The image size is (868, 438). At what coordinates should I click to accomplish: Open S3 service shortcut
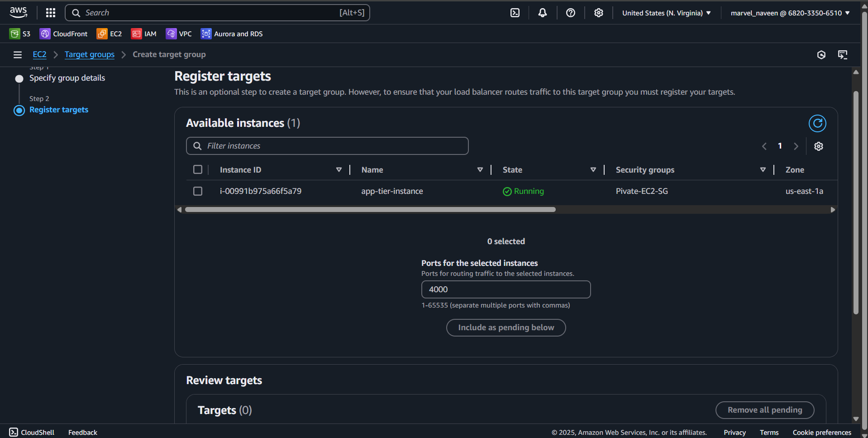(20, 34)
